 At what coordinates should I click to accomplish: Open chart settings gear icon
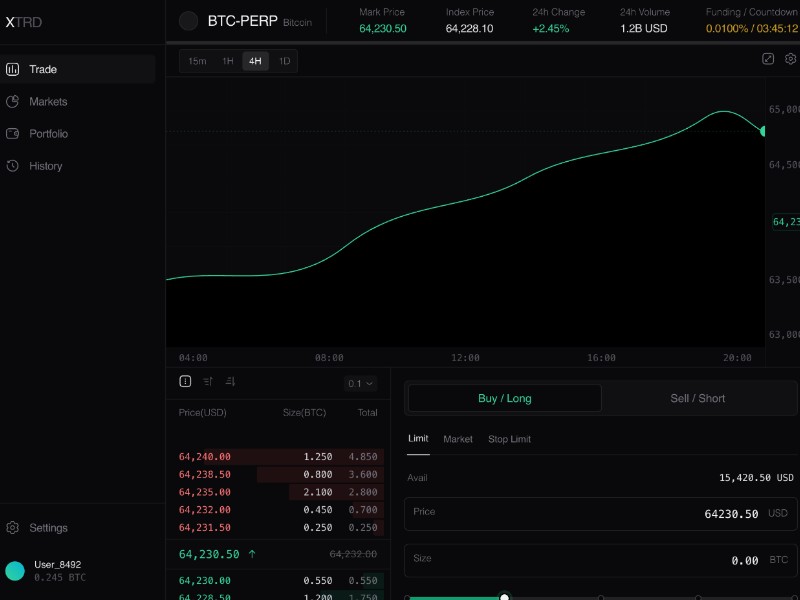tap(790, 59)
